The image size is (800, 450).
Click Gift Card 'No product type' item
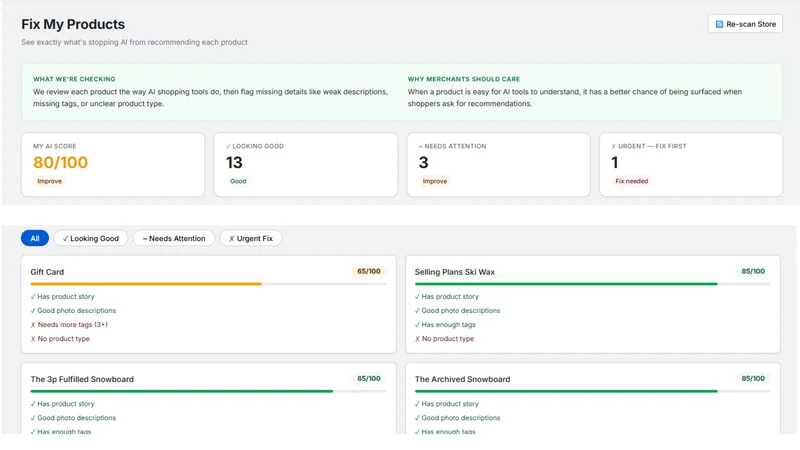60,339
